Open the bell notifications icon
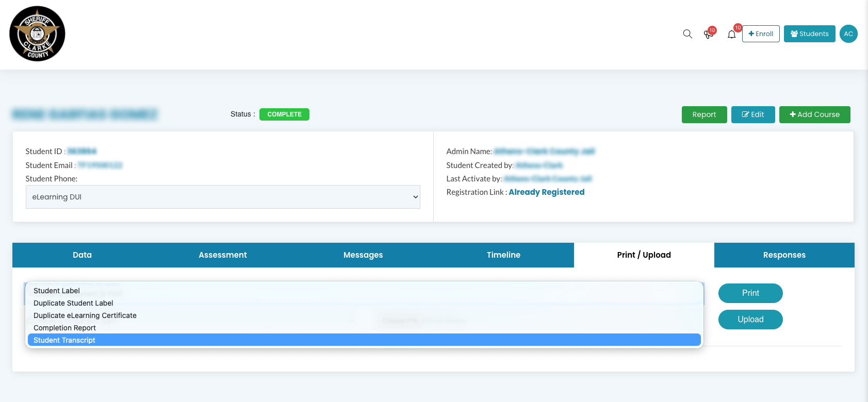The image size is (868, 402). pyautogui.click(x=731, y=35)
